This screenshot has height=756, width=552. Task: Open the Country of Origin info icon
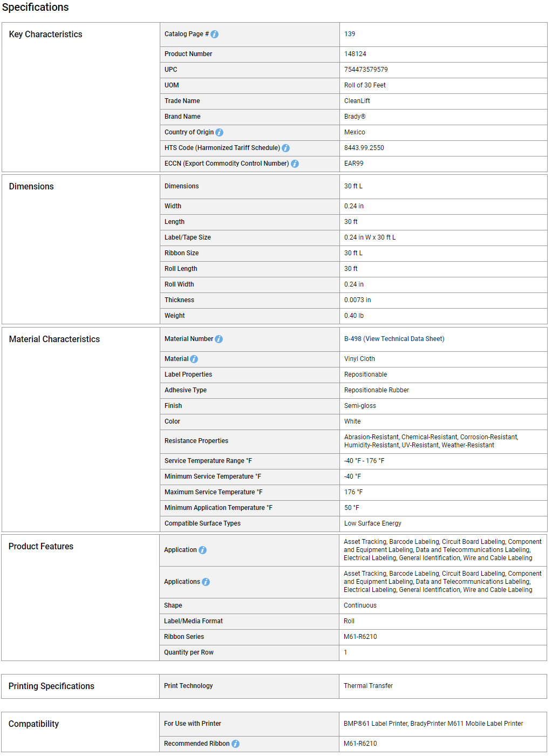point(219,133)
